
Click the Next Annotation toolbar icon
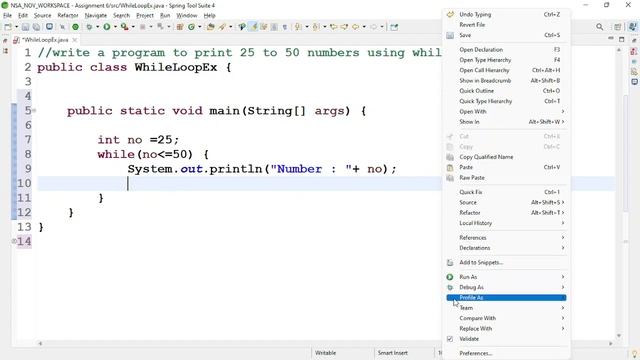[x=298, y=27]
